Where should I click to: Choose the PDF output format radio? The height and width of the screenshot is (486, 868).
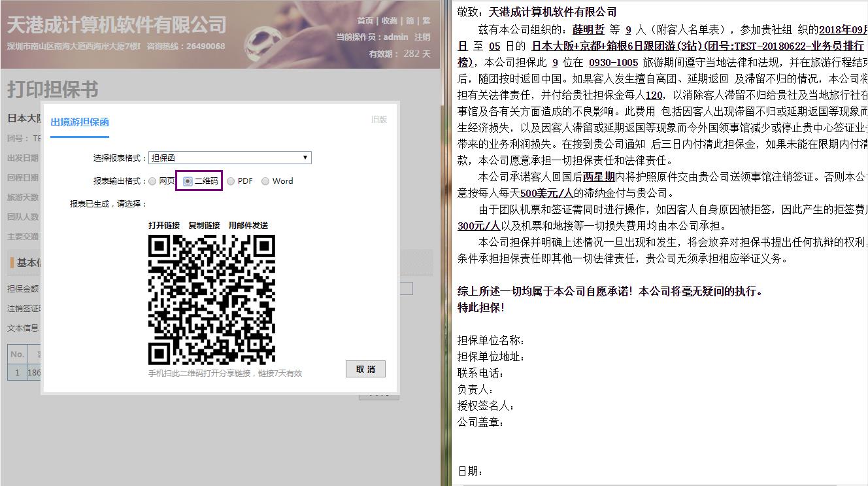coord(231,181)
